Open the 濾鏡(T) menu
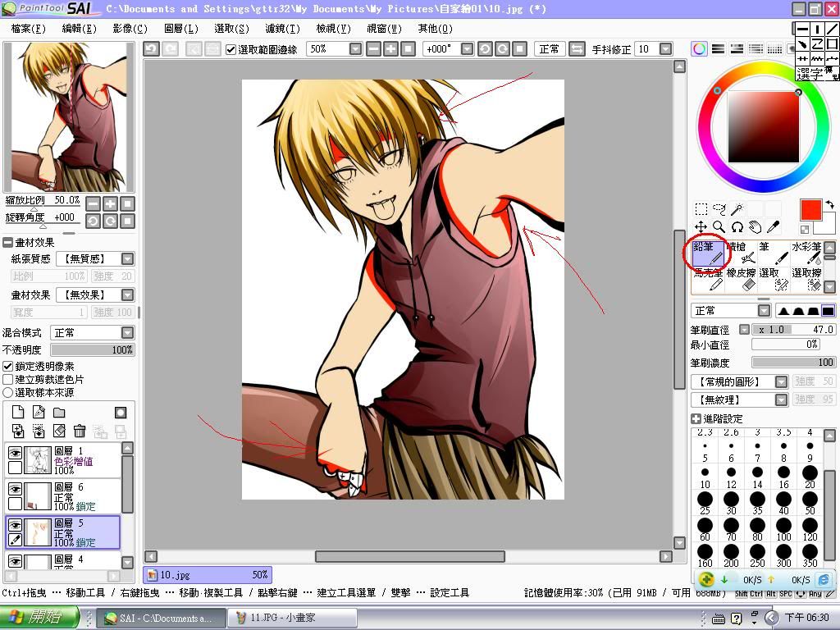The image size is (840, 630). (x=282, y=29)
